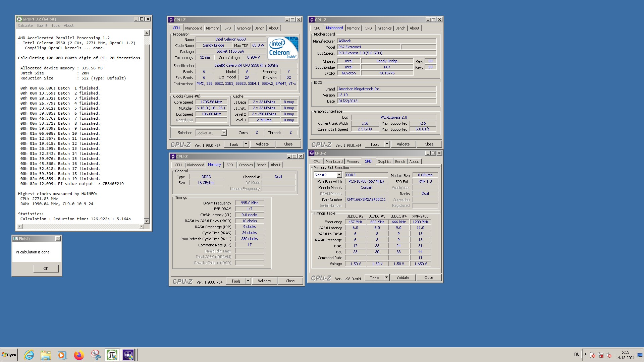Screen dimensions: 644x362
Task: Click the Finish dialog title icon
Action: [x=15, y=239]
